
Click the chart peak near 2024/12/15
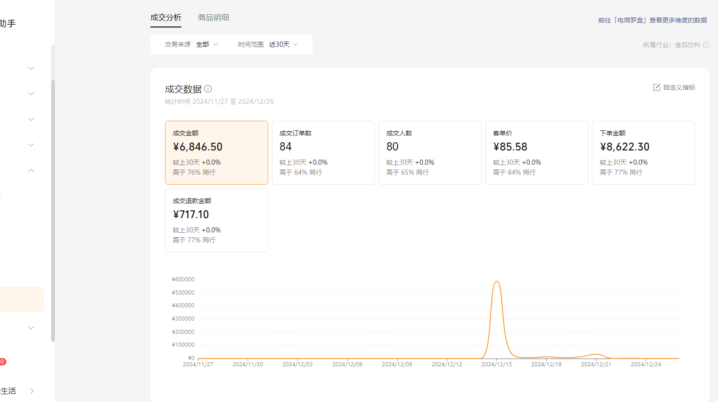(x=497, y=283)
